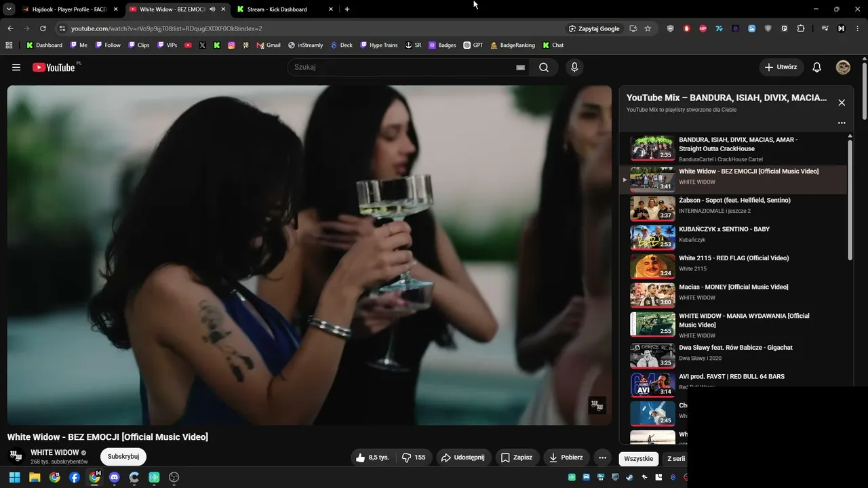Open the X (Twitter) bookmark

[x=202, y=45]
